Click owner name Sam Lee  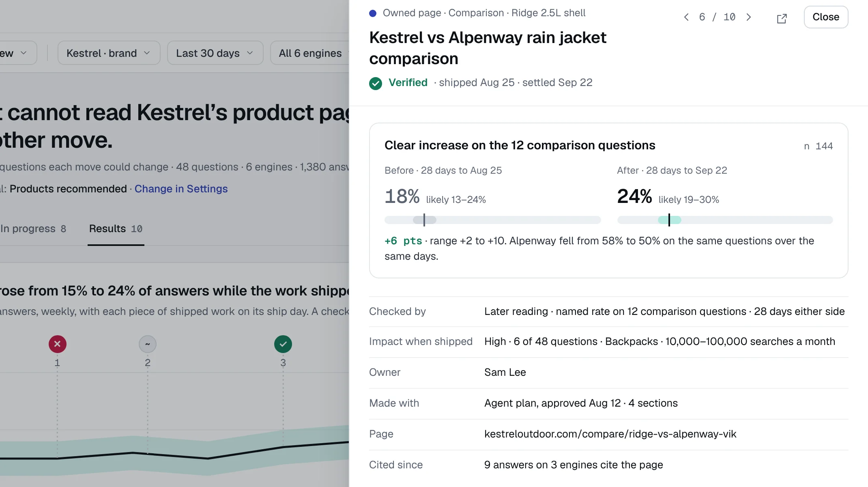pos(505,372)
